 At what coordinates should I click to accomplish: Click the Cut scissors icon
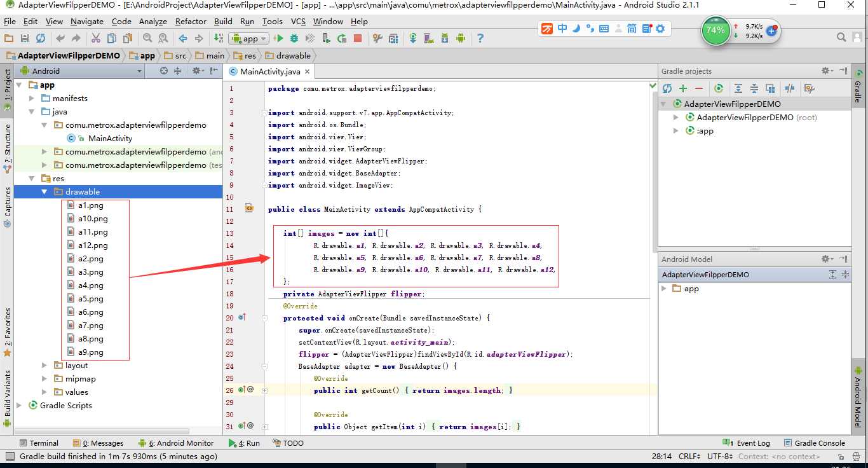tap(96, 38)
